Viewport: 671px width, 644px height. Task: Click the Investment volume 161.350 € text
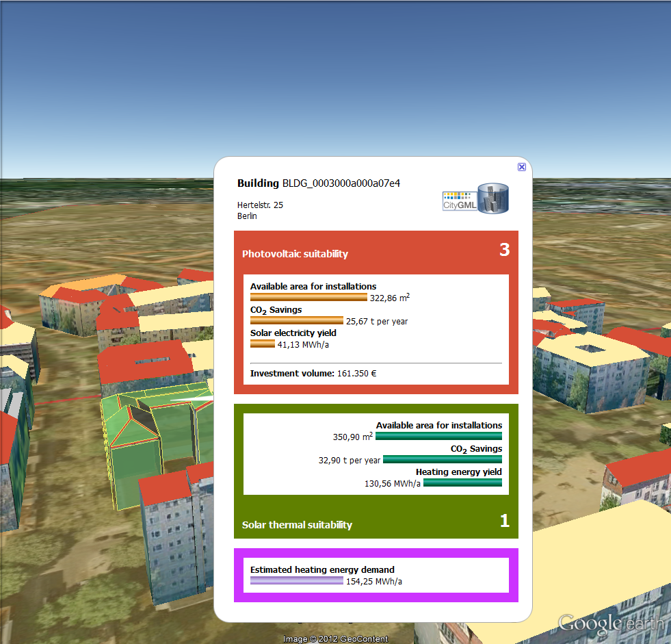coord(313,374)
